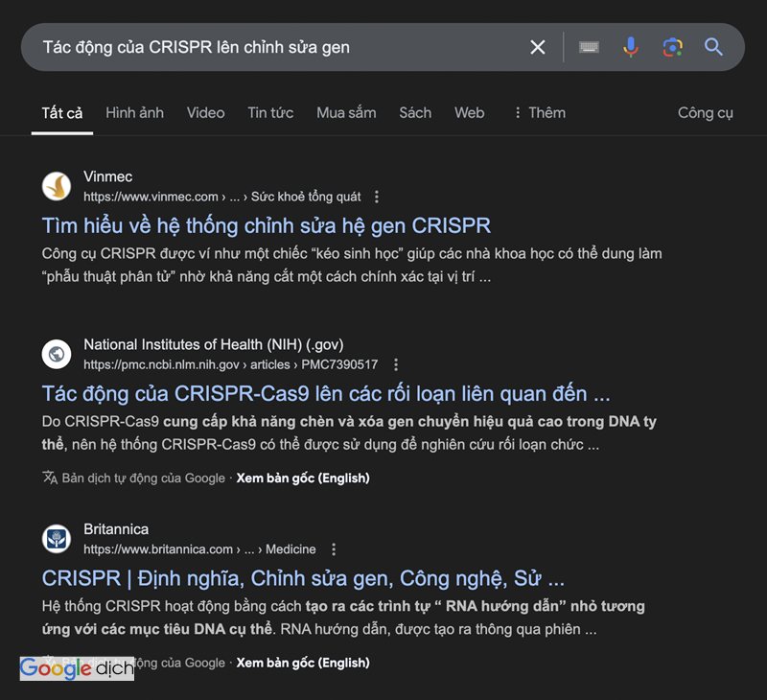Click the Britannica site favicon

(x=57, y=539)
